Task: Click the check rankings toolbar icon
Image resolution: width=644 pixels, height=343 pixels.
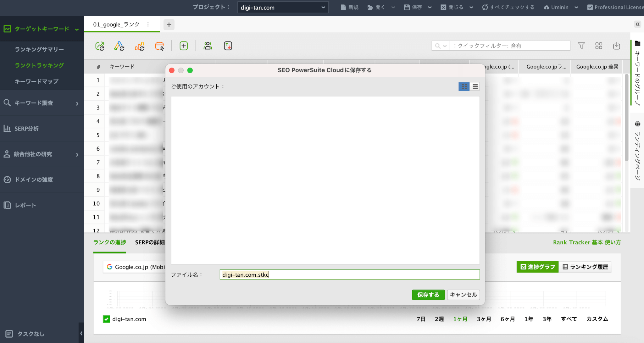Action: click(100, 46)
